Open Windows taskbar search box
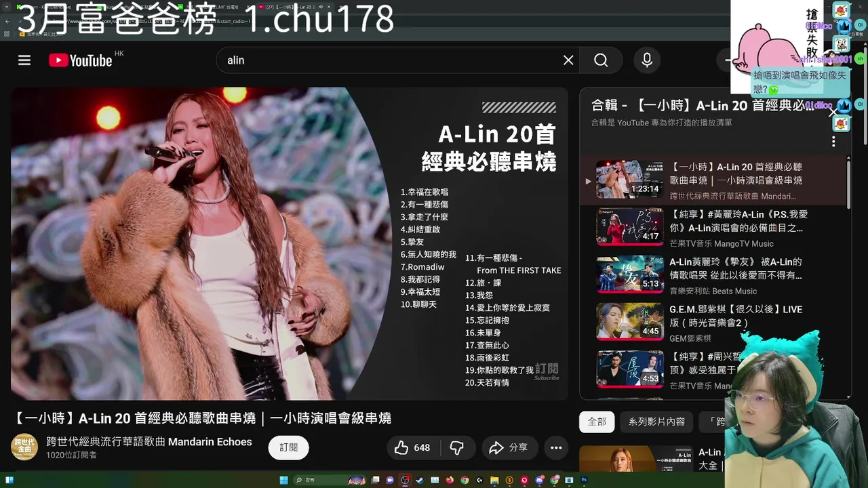 tap(330, 481)
